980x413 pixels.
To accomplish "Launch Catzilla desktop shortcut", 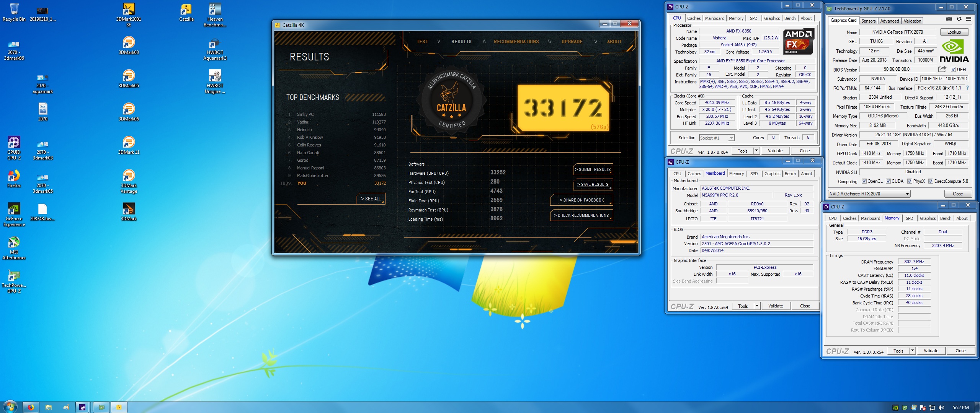I will tap(186, 12).
